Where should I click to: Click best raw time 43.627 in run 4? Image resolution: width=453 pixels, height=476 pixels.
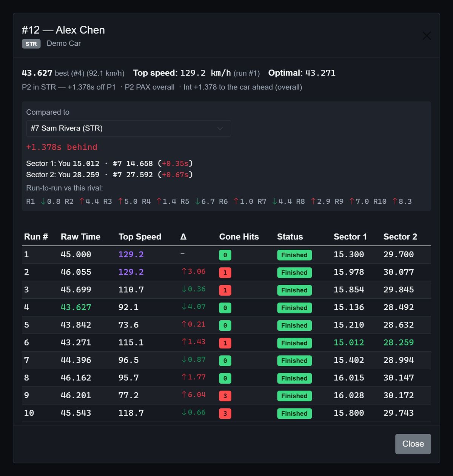76,307
